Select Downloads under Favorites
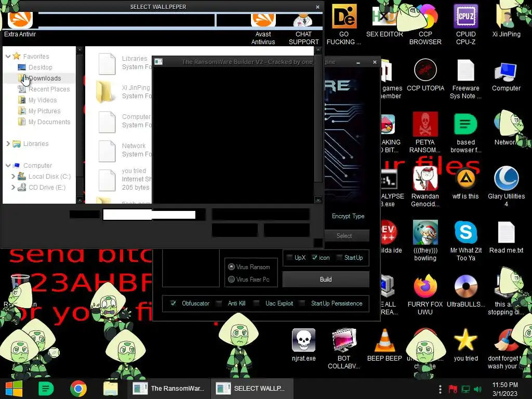 coord(45,78)
